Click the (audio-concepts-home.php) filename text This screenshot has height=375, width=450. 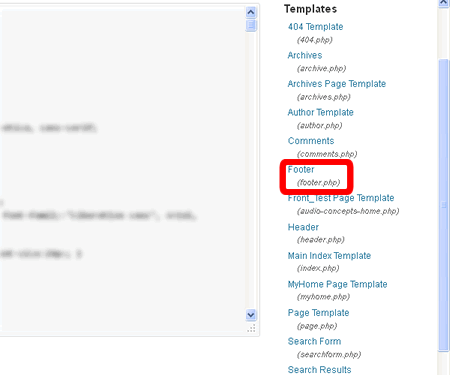(x=348, y=211)
